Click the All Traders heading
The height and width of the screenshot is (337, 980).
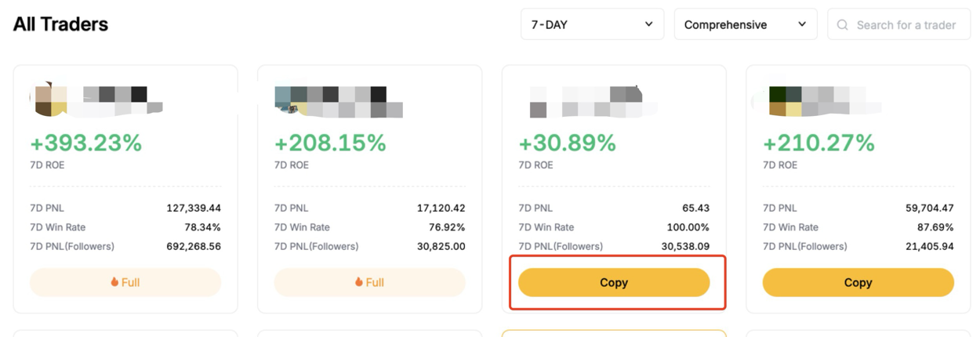pyautogui.click(x=60, y=24)
